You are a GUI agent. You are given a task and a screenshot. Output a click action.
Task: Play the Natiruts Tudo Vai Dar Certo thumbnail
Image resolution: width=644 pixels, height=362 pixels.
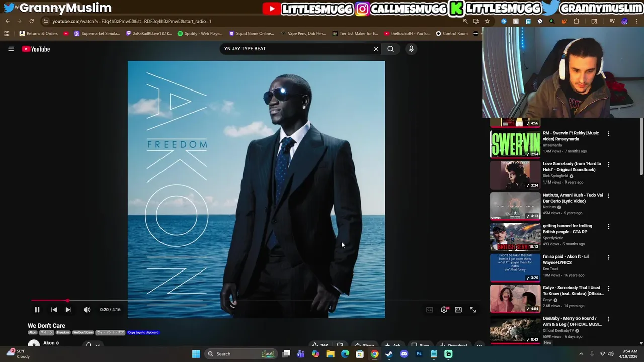[x=515, y=206]
